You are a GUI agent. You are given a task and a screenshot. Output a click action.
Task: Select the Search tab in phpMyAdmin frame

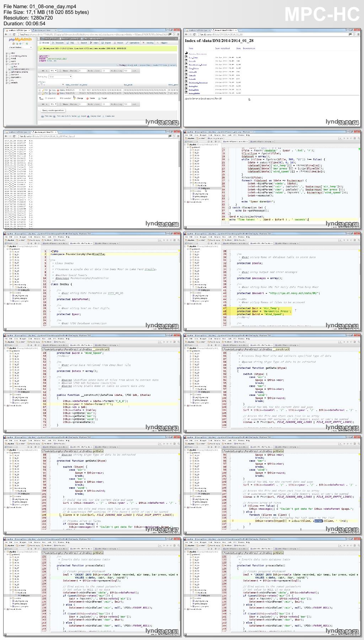[82, 43]
